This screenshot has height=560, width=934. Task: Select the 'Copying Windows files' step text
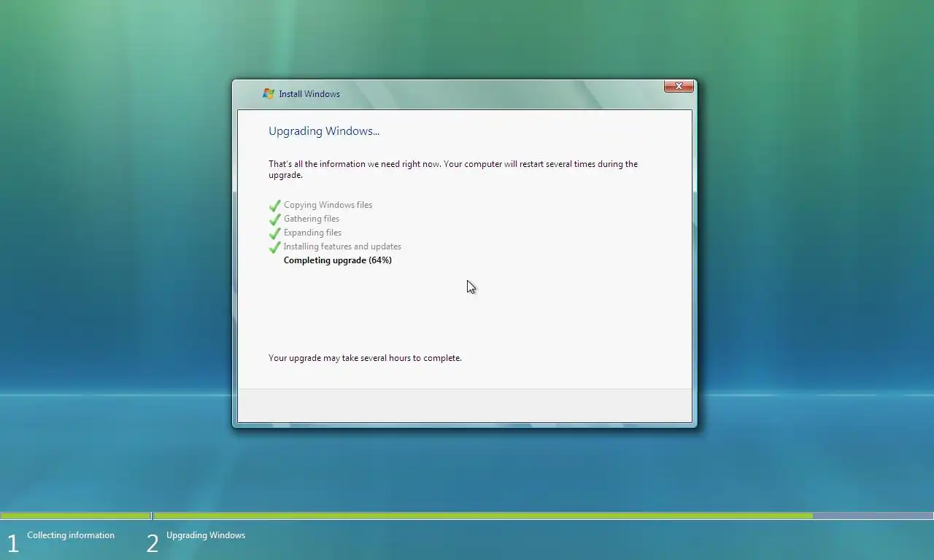pos(328,205)
